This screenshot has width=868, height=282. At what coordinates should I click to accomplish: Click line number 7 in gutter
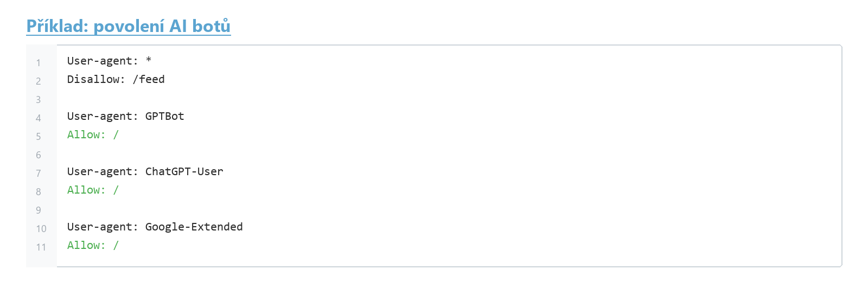point(39,174)
